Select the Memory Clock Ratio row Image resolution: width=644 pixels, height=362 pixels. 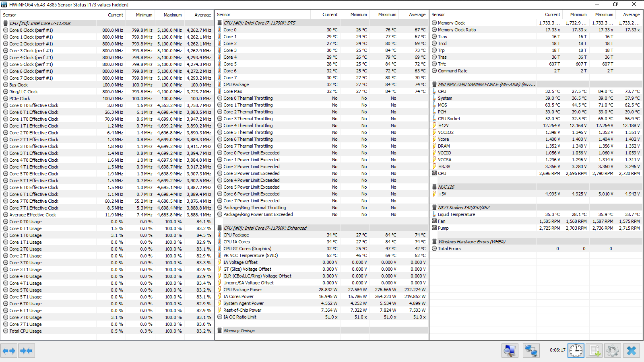[536, 30]
